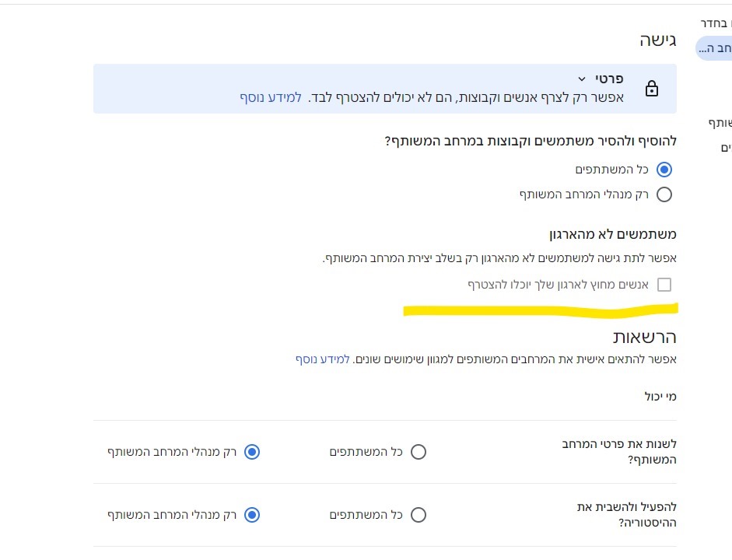Screen dimensions: 732x560
Task: Allow כל המשתתפים to toggle history
Action: click(419, 515)
